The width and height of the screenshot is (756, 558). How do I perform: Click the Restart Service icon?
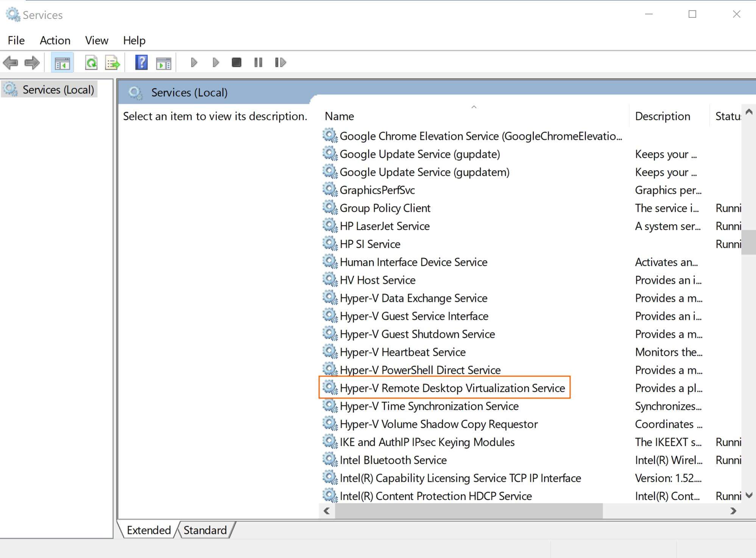(279, 63)
